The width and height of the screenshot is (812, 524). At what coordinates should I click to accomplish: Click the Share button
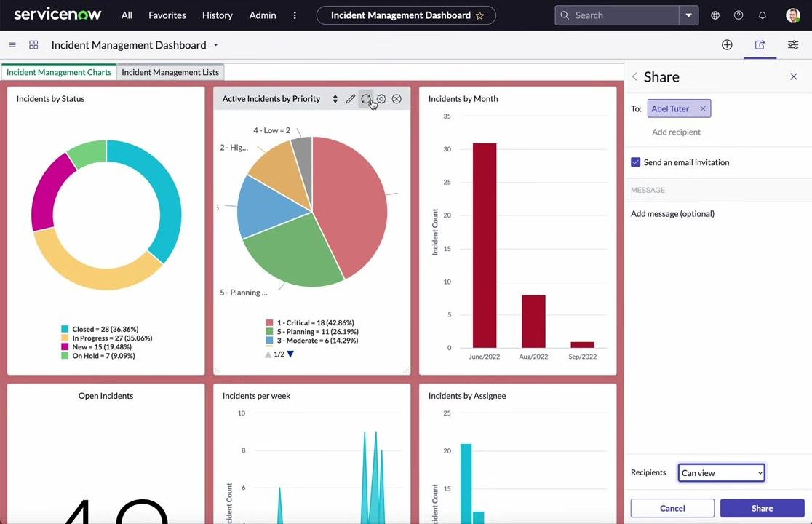[762, 509]
